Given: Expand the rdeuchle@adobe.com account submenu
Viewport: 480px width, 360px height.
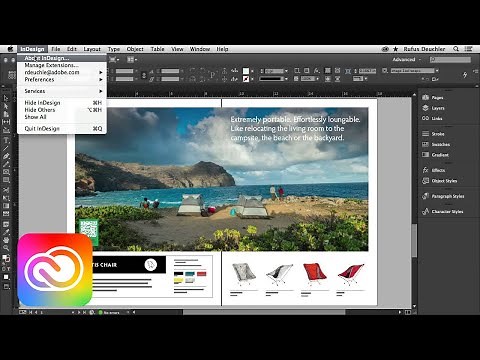Looking at the screenshot, I should point(62,72).
